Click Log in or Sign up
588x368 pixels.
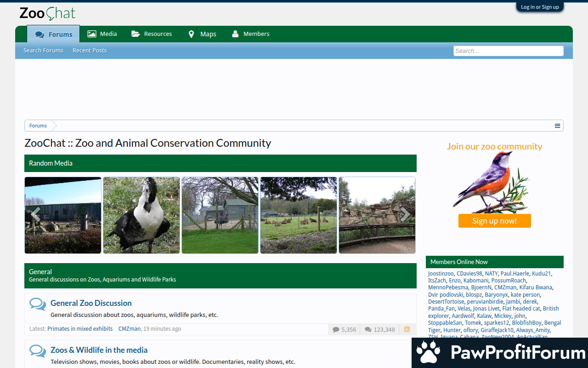pos(540,7)
